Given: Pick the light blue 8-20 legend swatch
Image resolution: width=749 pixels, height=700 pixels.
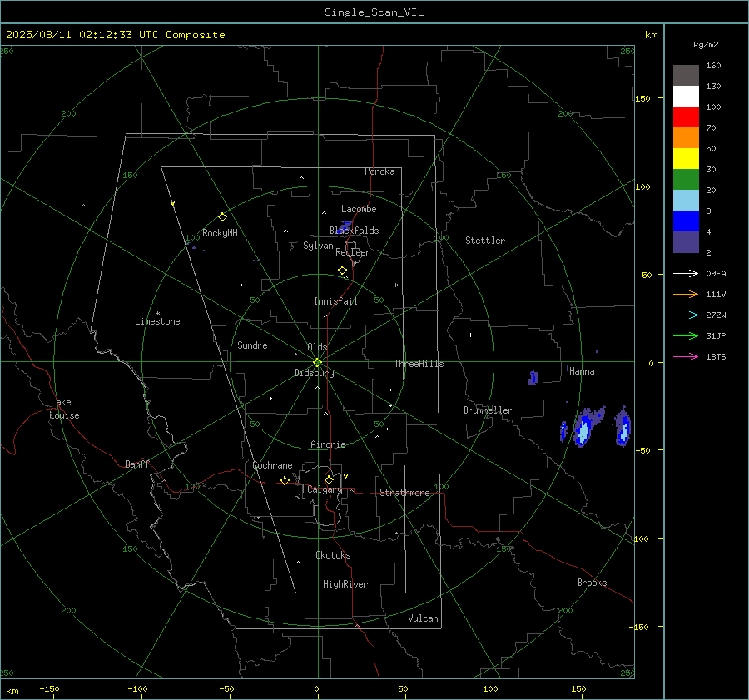Looking at the screenshot, I should click(x=686, y=201).
